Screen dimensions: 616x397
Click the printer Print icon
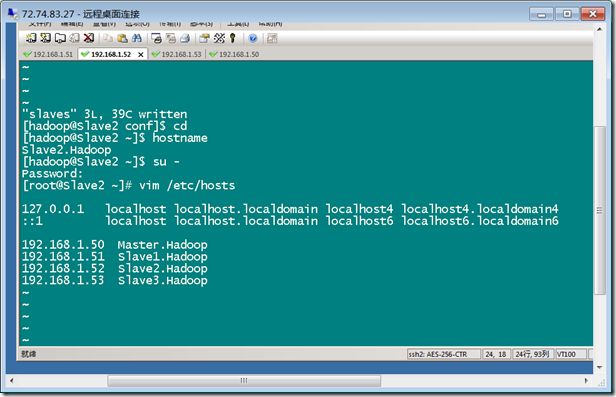click(185, 38)
